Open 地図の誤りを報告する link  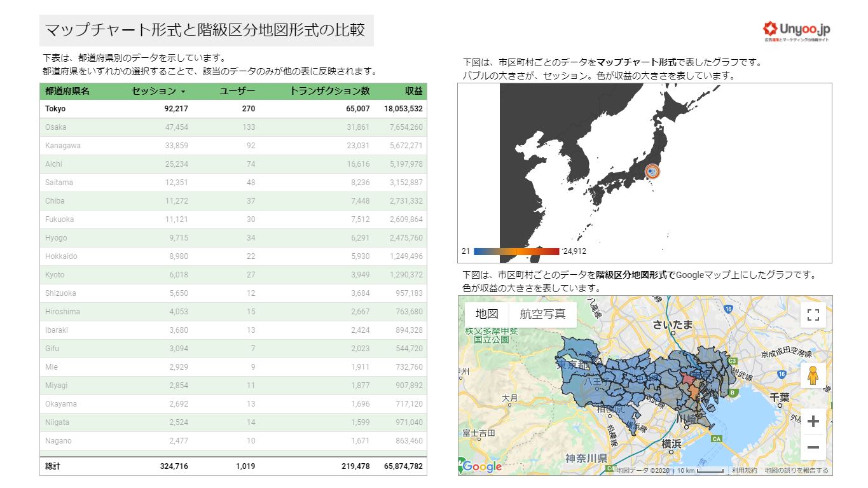point(797,471)
